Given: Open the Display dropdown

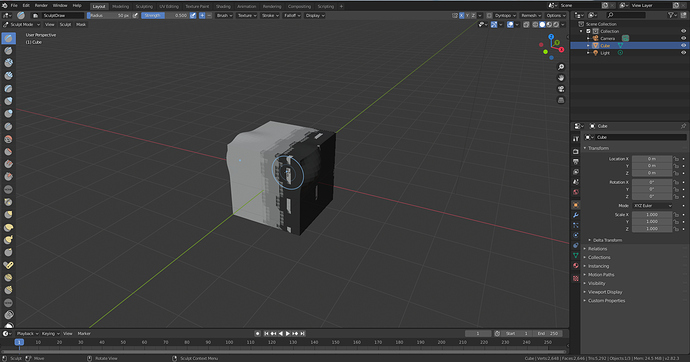Looking at the screenshot, I should point(315,15).
